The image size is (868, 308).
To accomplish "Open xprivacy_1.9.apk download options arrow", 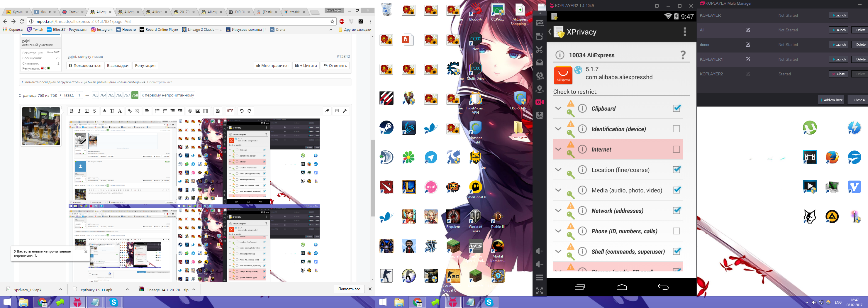I will click(x=61, y=290).
